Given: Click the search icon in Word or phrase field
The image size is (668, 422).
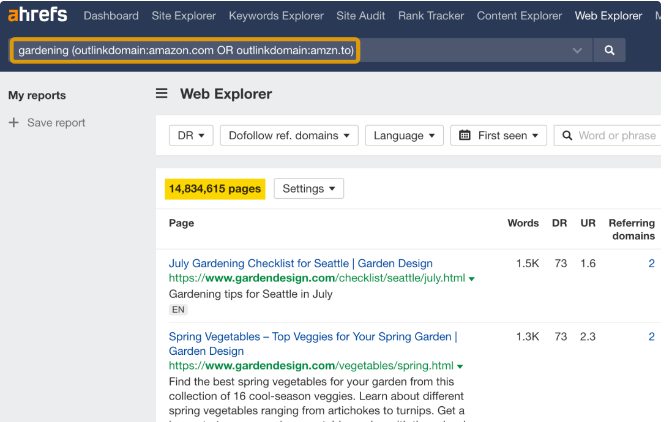Looking at the screenshot, I should (x=567, y=136).
